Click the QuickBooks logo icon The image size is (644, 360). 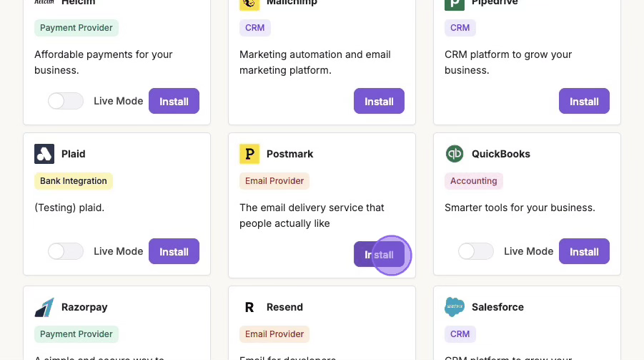[x=455, y=154]
